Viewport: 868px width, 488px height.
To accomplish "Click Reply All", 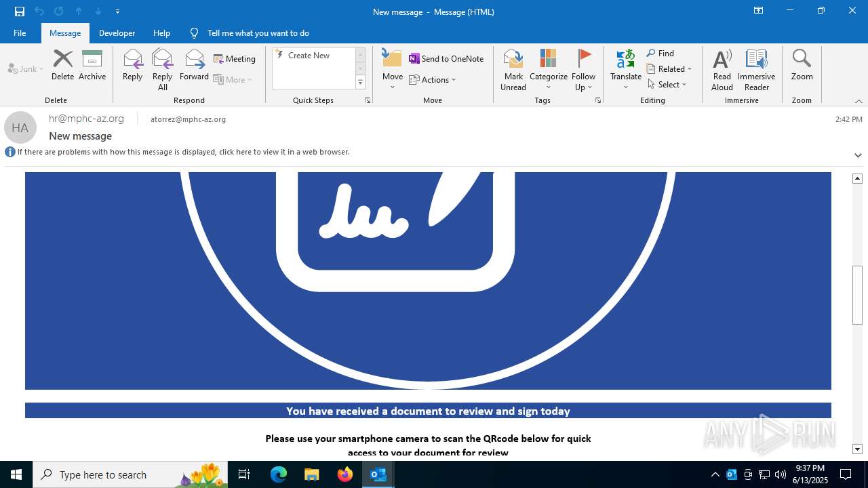I will [x=163, y=70].
